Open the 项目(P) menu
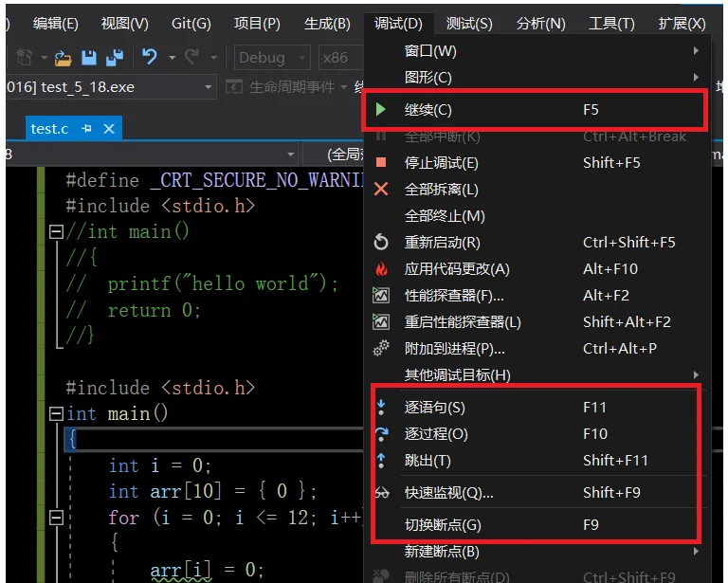The height and width of the screenshot is (583, 728). (x=257, y=23)
